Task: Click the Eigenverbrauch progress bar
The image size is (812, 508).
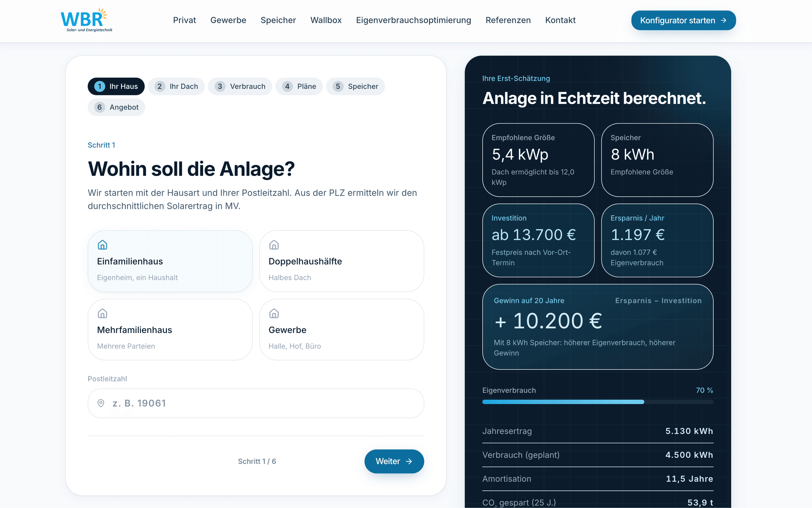Action: [x=598, y=402]
